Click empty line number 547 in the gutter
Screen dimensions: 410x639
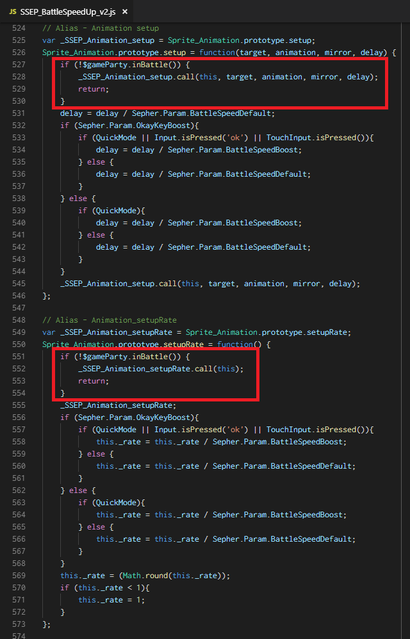(19, 308)
